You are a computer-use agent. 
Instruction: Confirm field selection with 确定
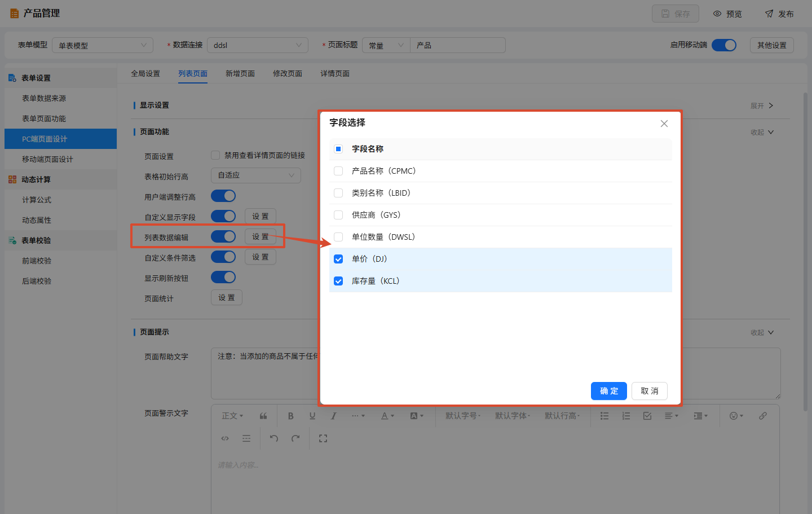coord(609,391)
